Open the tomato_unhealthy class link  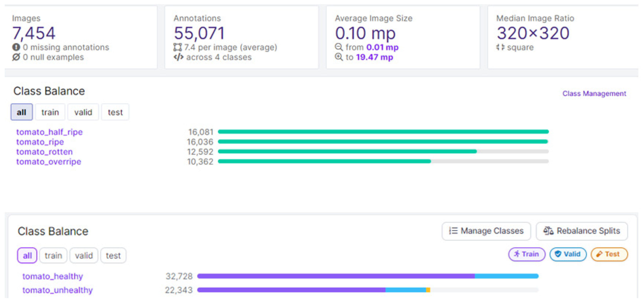click(x=58, y=290)
